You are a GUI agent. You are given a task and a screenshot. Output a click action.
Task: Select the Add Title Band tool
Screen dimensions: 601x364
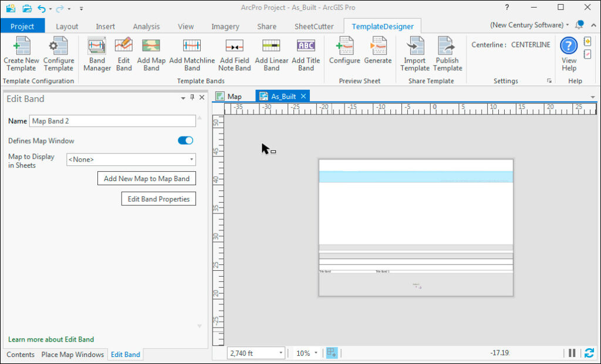[306, 46]
